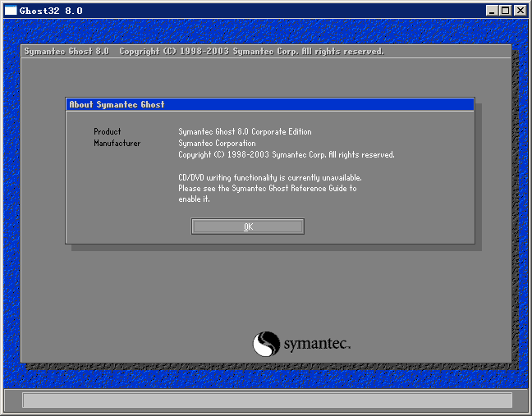Click 'CD/DVD writing functionality is currently unavailable' text
532x416 pixels.
pos(270,177)
